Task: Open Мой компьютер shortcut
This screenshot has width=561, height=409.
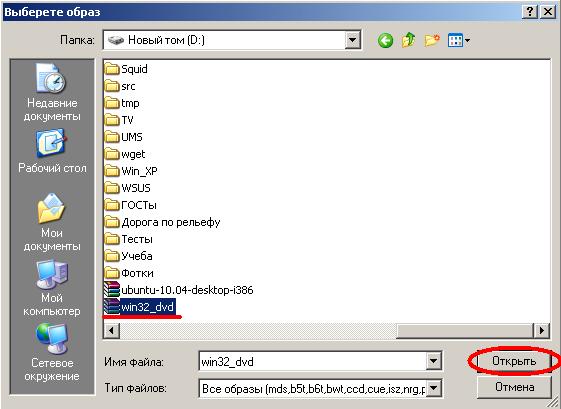Action: tap(52, 288)
